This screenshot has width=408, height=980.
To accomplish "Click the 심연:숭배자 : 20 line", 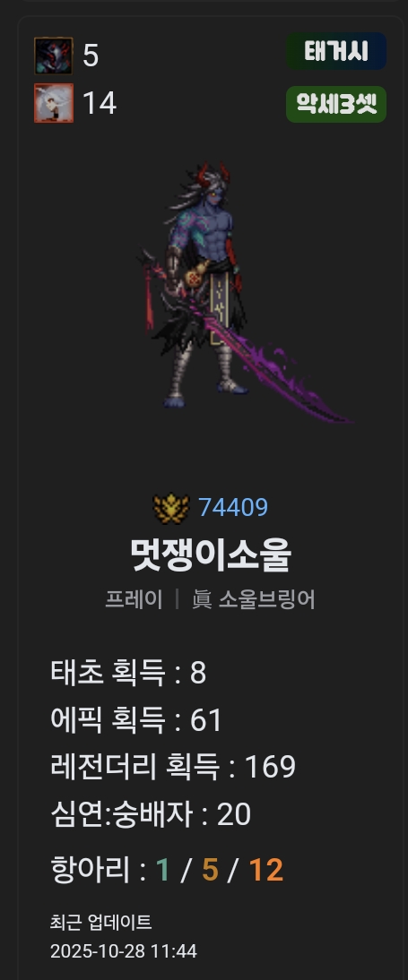I will pyautogui.click(x=150, y=813).
